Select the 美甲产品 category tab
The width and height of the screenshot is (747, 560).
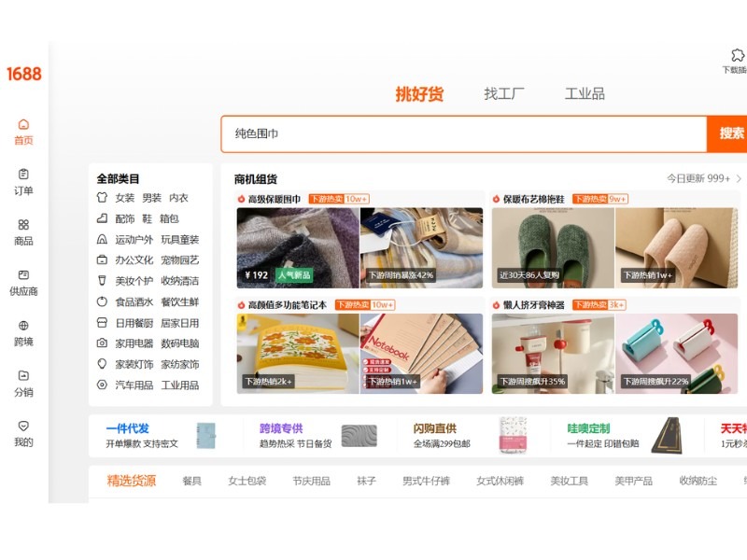634,481
